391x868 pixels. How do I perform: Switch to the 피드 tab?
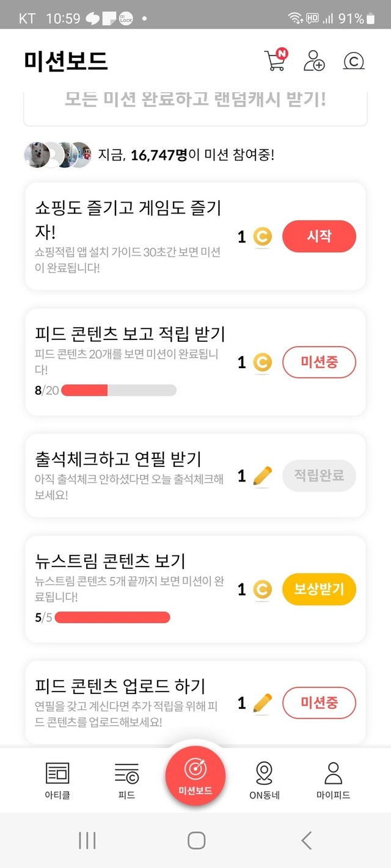126,780
